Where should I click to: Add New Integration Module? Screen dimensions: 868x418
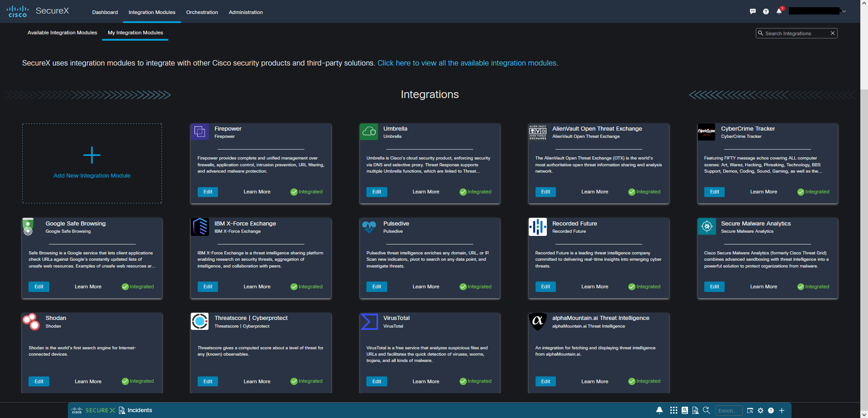(92, 163)
